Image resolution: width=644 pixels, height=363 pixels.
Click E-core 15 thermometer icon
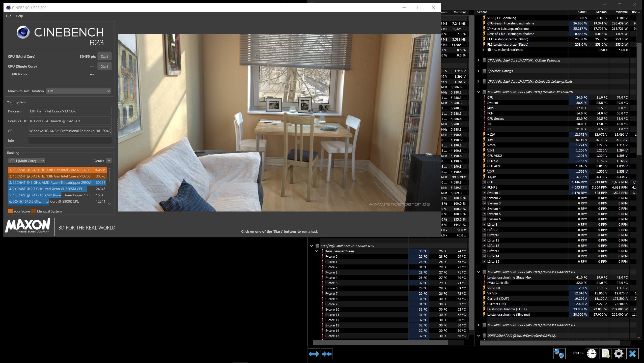pos(322,336)
